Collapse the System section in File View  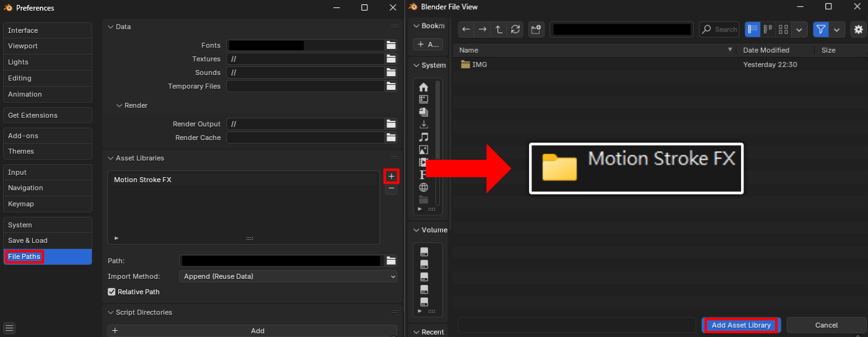(416, 65)
